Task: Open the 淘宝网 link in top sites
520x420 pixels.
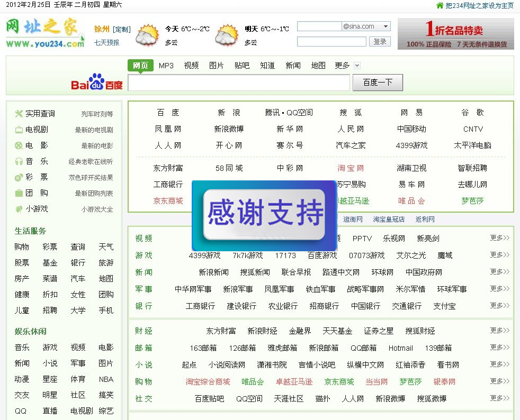Action: tap(351, 168)
